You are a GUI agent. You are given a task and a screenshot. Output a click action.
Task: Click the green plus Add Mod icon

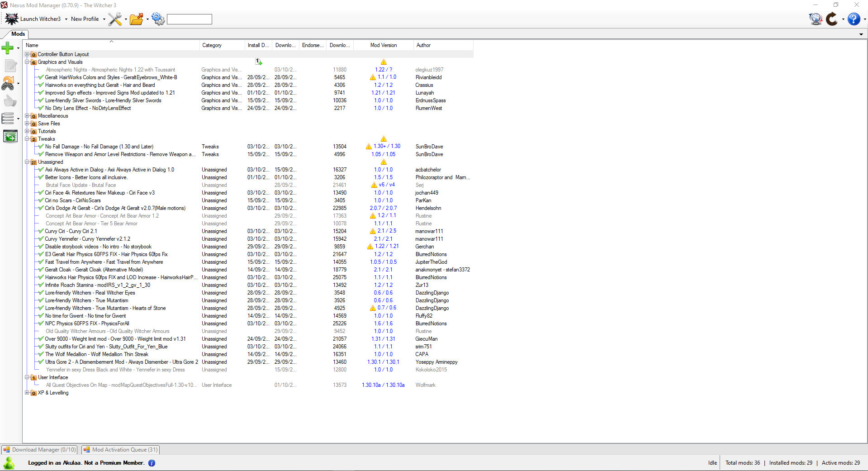8,48
